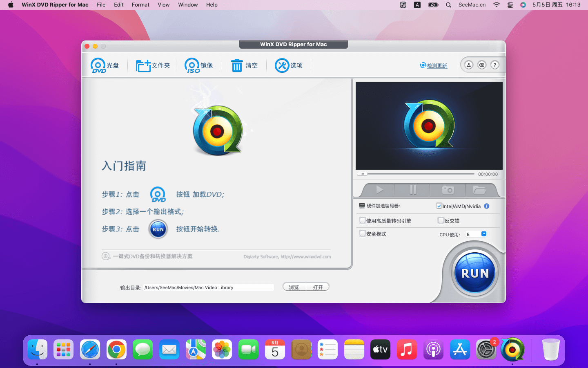Open output folder icon under preview
This screenshot has height=368, width=588.
click(x=479, y=190)
